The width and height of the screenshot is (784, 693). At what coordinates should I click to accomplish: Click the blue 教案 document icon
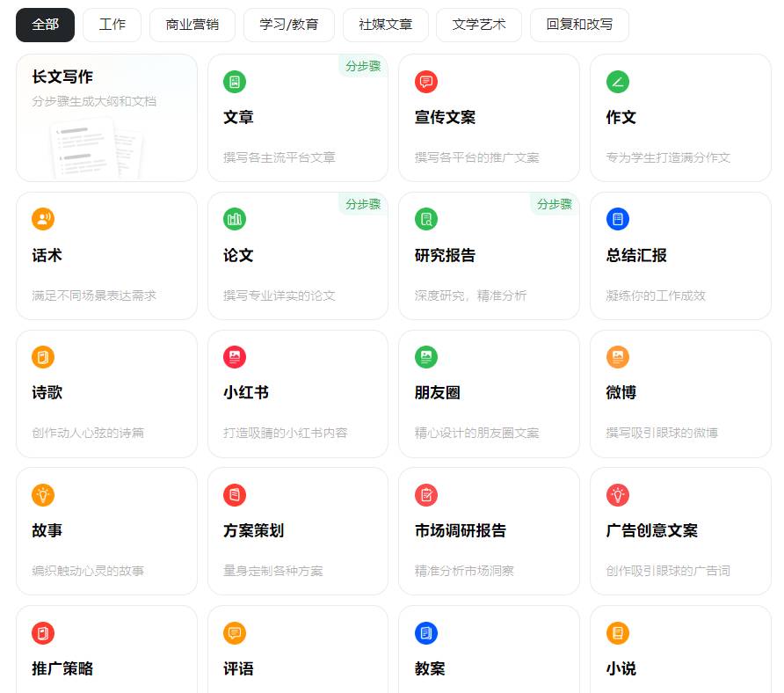tap(426, 633)
